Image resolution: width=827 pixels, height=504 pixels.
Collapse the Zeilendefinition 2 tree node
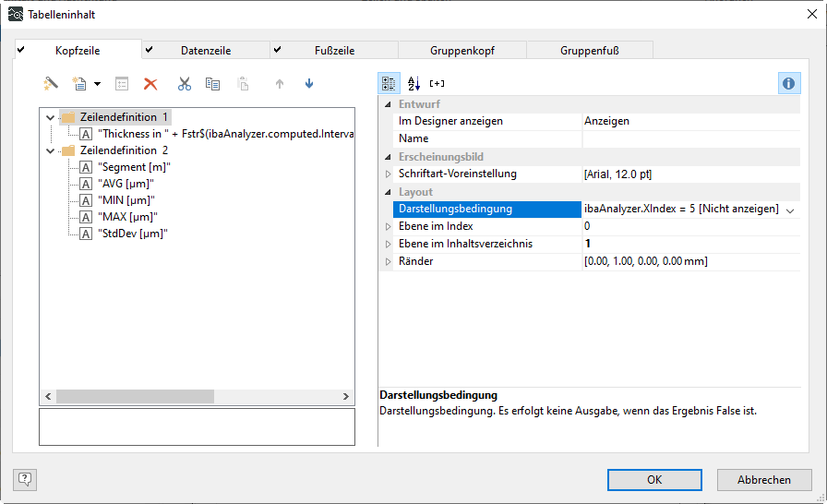coord(50,150)
